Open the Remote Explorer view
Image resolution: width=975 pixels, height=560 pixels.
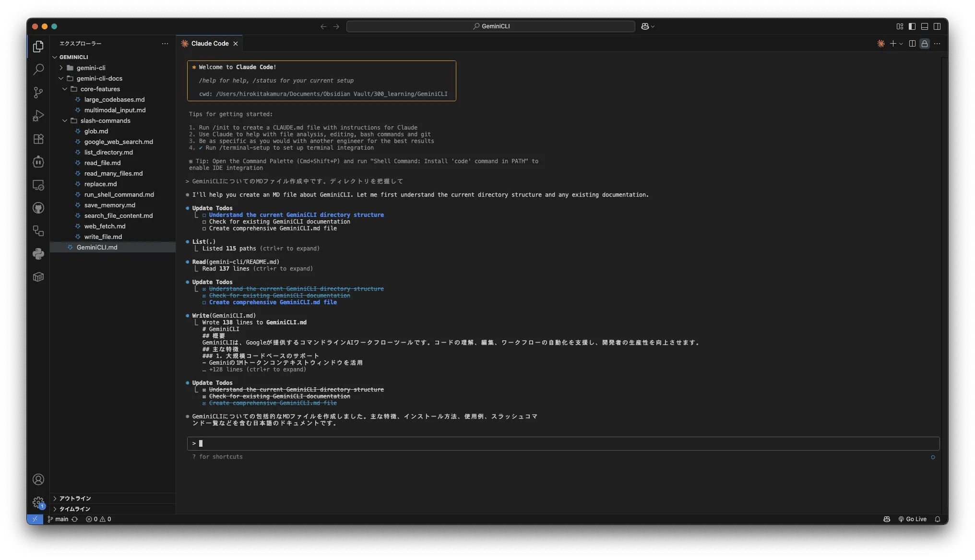click(38, 185)
